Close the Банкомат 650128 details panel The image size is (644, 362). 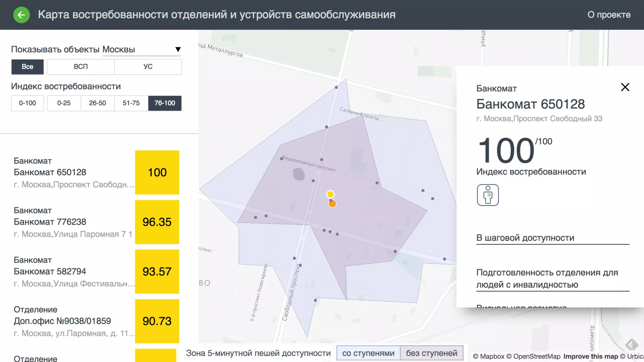pyautogui.click(x=625, y=87)
